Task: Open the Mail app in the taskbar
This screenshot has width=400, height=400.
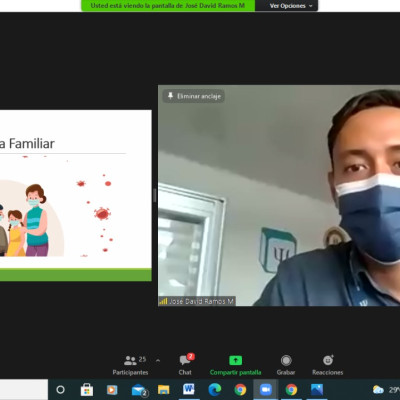Action: click(139, 390)
